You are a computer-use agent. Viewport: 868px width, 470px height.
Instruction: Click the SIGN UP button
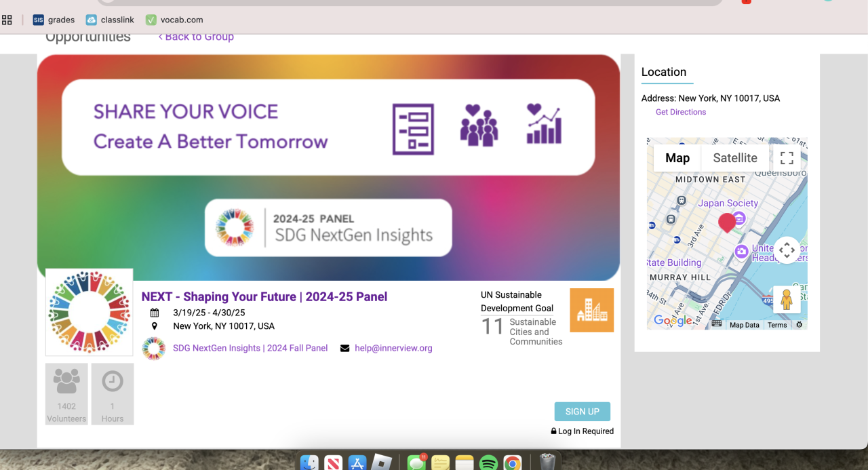click(583, 412)
